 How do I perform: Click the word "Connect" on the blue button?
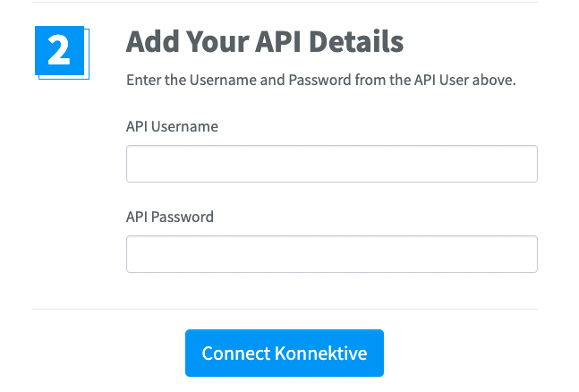coord(234,354)
